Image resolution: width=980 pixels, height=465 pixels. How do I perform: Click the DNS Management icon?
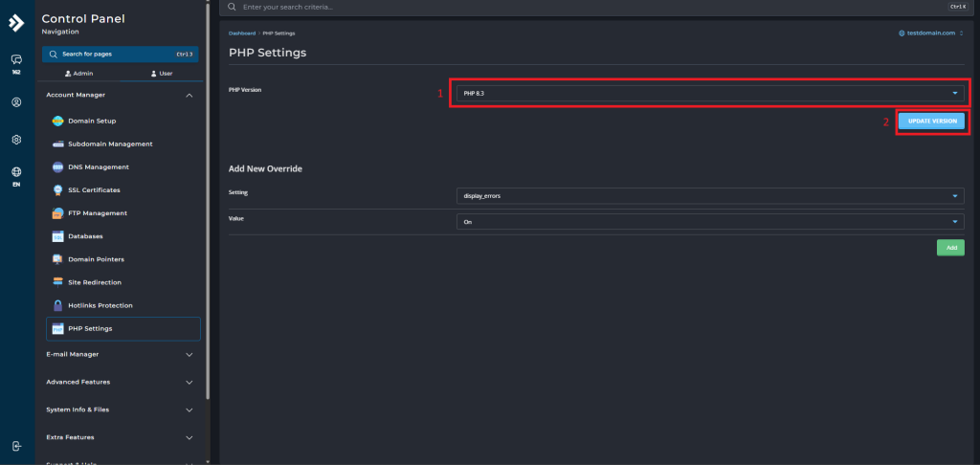coord(58,167)
